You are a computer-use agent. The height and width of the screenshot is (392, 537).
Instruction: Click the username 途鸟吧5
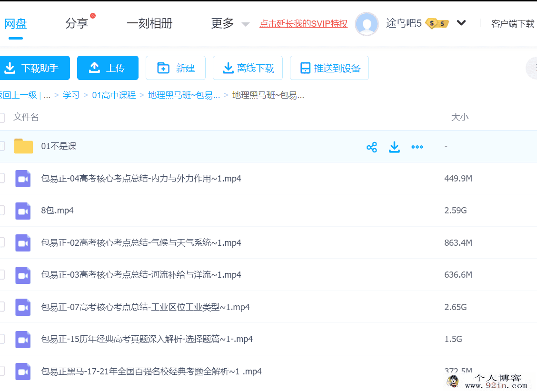pos(404,23)
